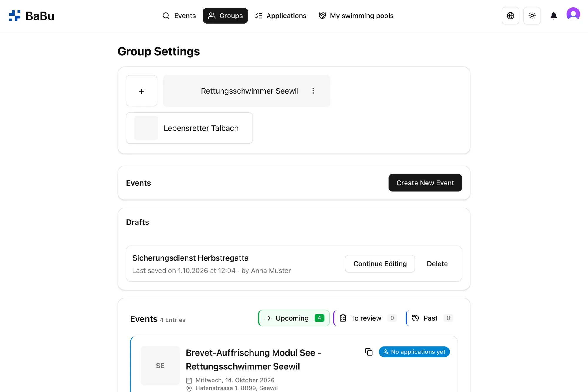The image size is (588, 392).
Task: Open My swimming pools
Action: pos(356,16)
